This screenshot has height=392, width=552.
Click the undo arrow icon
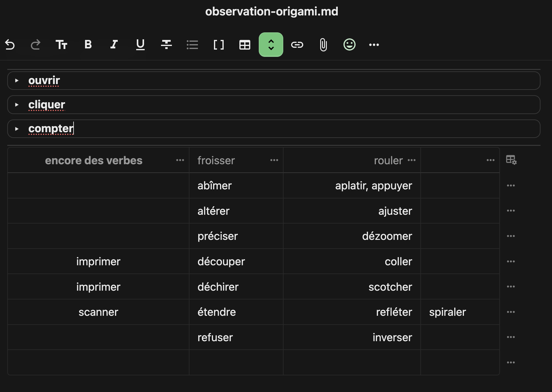pos(10,45)
